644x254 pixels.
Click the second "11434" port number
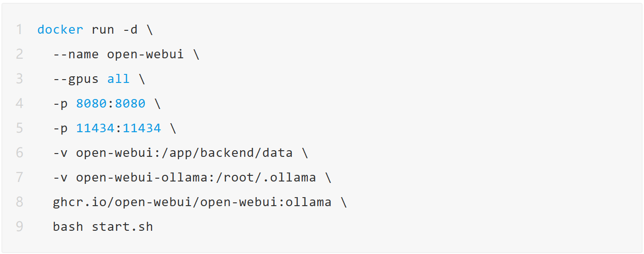pyautogui.click(x=142, y=128)
